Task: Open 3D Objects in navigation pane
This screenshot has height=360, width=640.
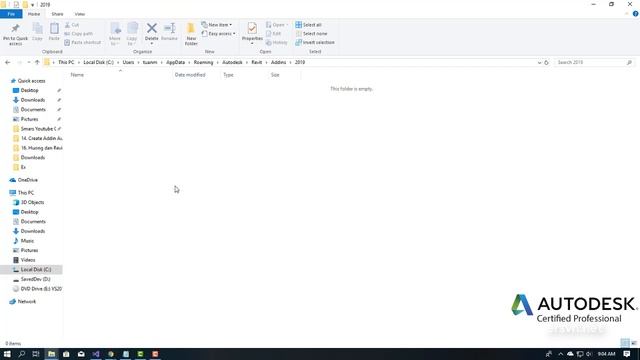Action: click(x=32, y=202)
